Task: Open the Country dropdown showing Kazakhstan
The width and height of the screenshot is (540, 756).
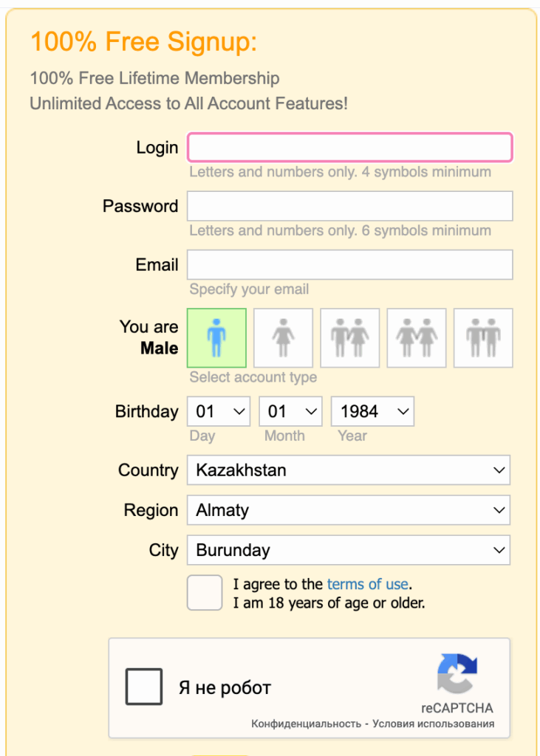Action: point(349,470)
